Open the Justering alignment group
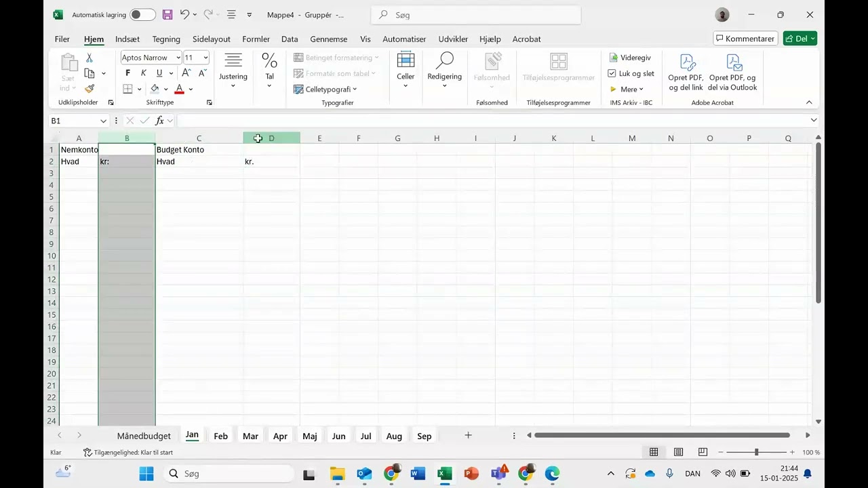 (x=233, y=70)
